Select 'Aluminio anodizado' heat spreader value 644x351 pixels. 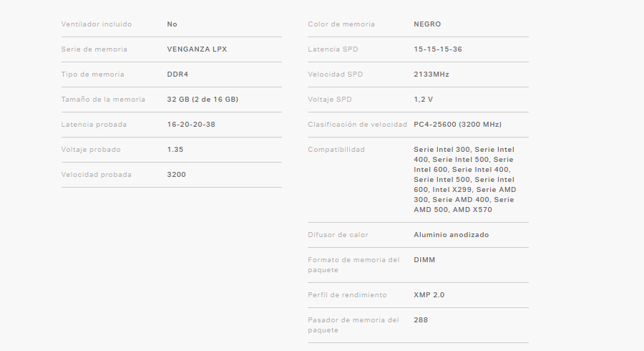pyautogui.click(x=452, y=235)
